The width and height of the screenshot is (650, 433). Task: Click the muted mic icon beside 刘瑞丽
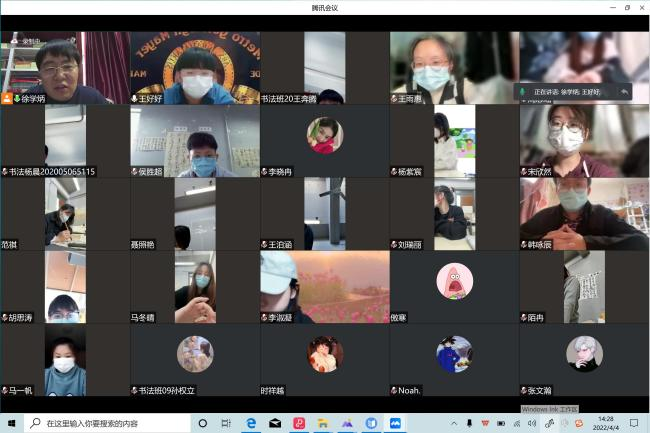[394, 244]
